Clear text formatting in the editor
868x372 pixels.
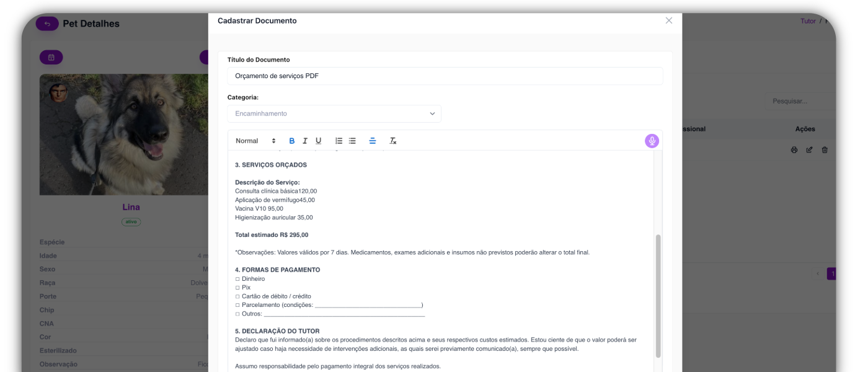tap(393, 141)
